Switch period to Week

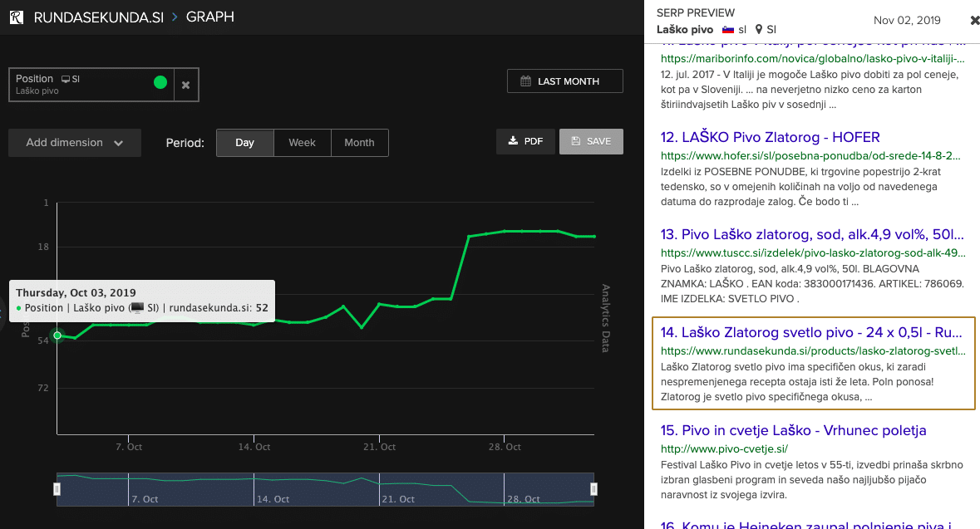click(x=302, y=143)
